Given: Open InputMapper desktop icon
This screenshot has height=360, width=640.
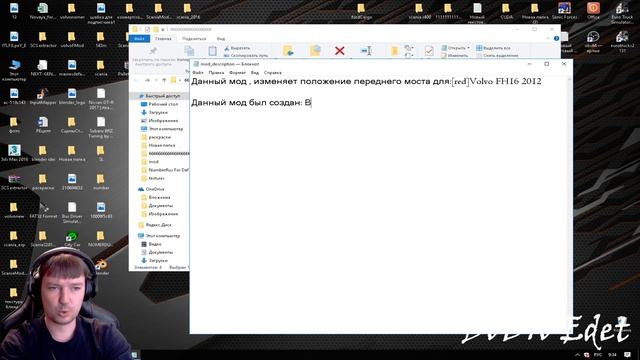Looking at the screenshot, I should [43, 97].
